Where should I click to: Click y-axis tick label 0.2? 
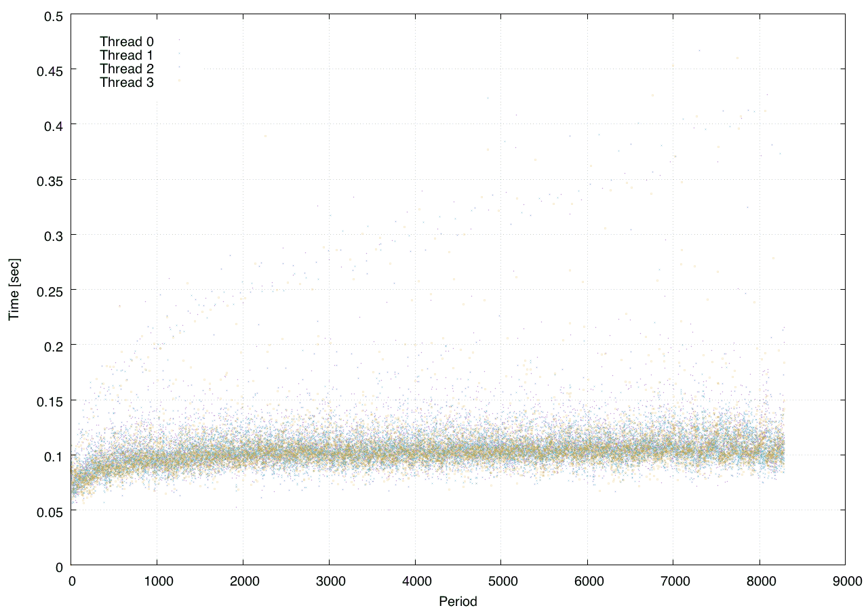[x=54, y=345]
